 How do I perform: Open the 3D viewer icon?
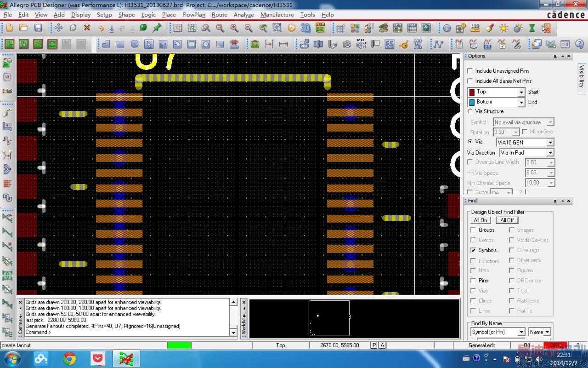coord(305,28)
